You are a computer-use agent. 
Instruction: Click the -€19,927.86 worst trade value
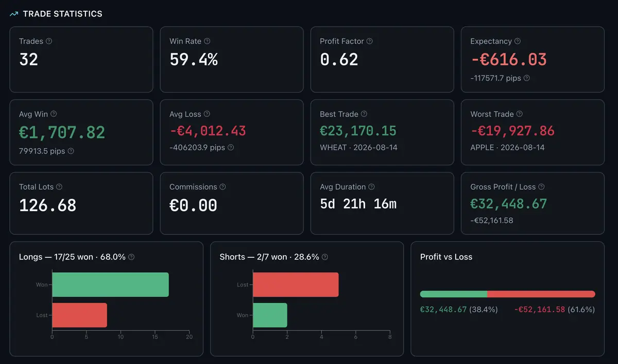click(513, 131)
